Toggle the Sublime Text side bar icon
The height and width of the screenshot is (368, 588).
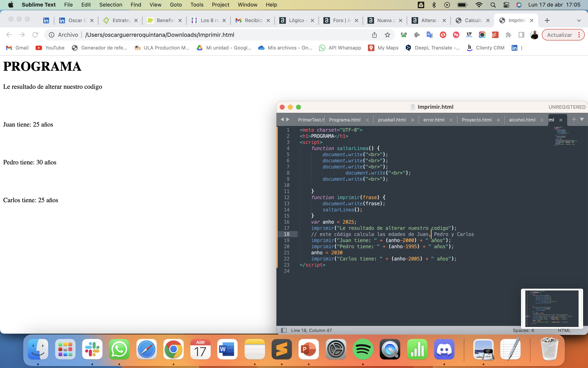click(284, 330)
